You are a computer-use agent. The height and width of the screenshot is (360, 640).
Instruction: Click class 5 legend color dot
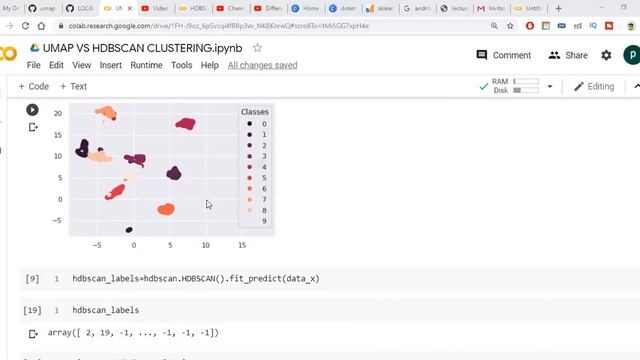(x=249, y=178)
